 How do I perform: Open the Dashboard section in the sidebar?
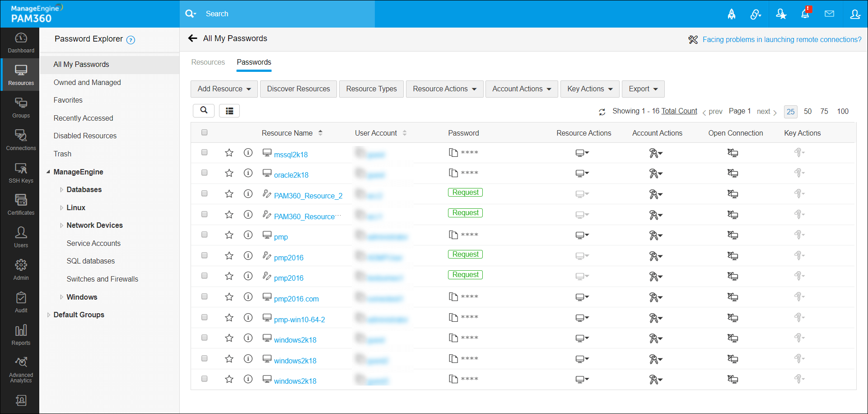21,43
